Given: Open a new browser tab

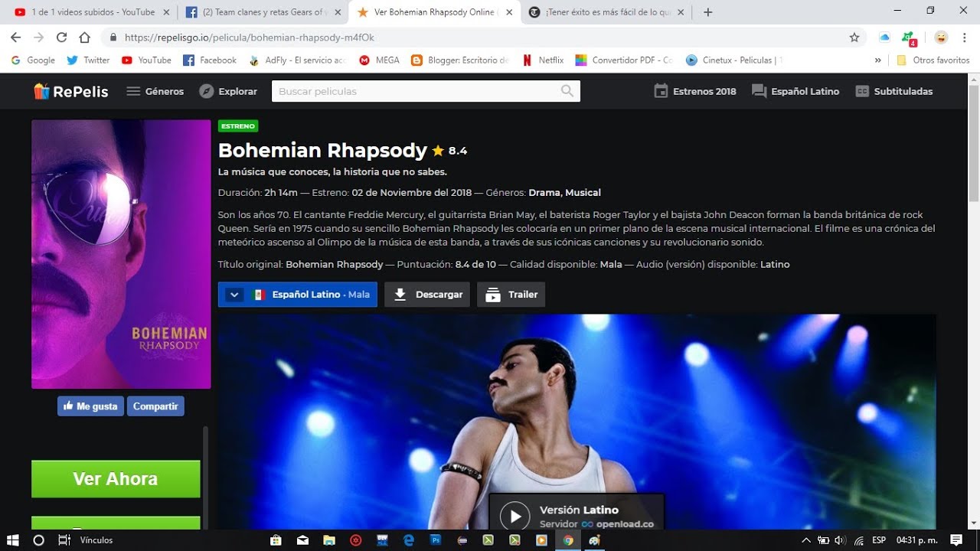Looking at the screenshot, I should point(708,12).
